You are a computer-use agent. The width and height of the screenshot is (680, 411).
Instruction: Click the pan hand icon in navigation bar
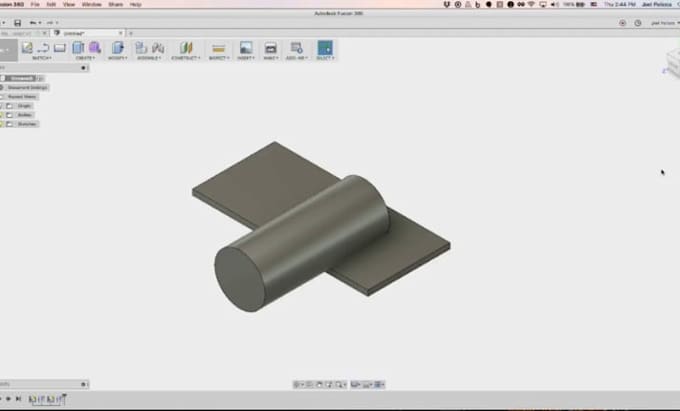[320, 385]
